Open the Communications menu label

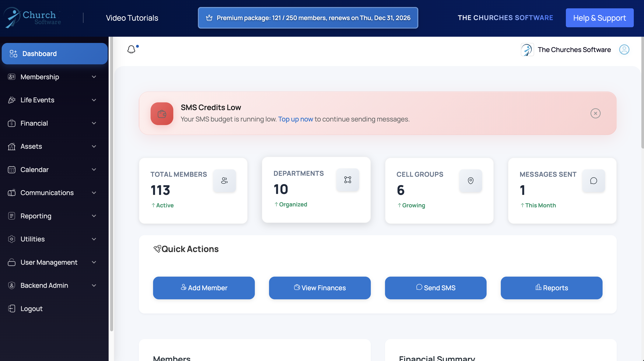(47, 193)
